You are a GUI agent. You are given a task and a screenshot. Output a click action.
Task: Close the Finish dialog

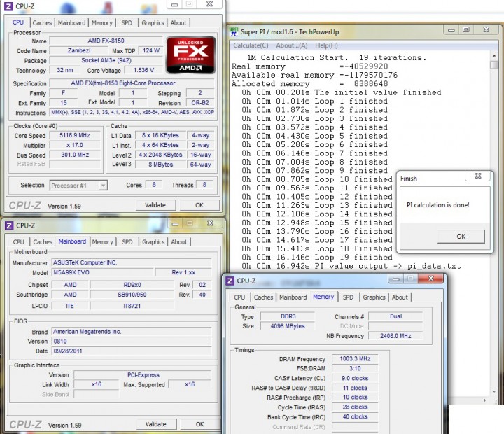click(x=478, y=176)
